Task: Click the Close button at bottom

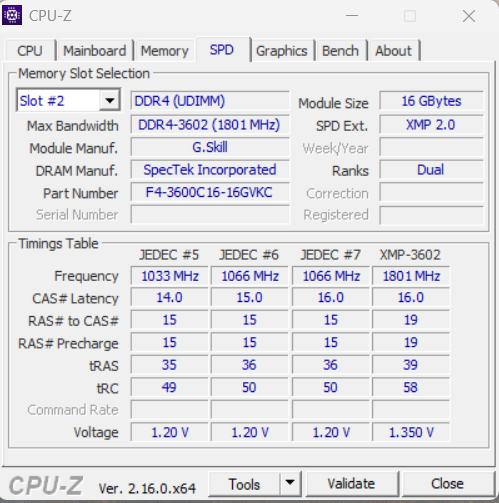Action: 447,484
